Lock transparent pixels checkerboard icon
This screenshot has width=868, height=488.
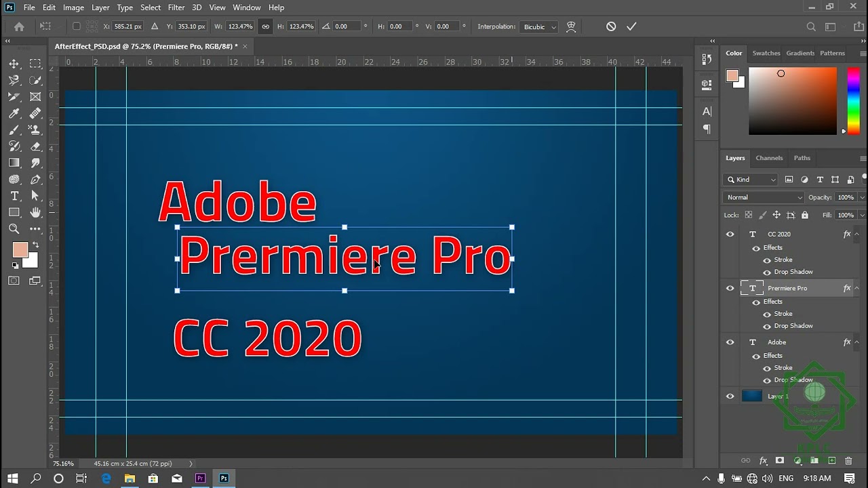[749, 215]
